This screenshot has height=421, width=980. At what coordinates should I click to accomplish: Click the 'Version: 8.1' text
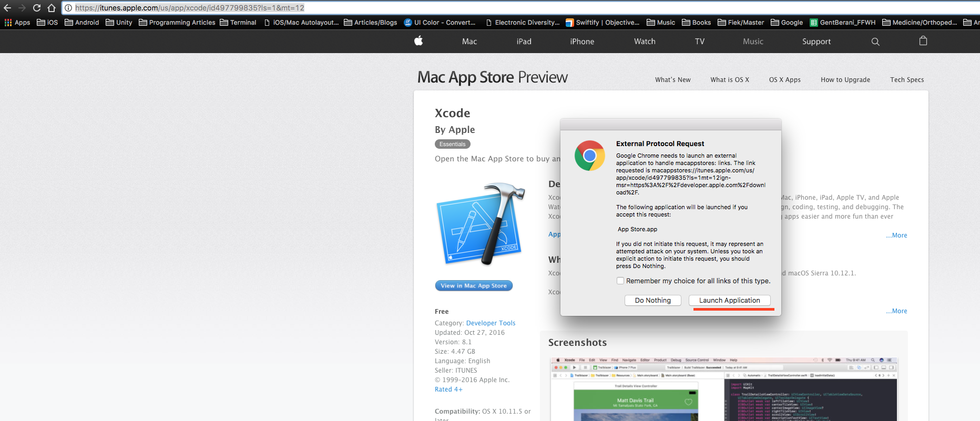click(x=453, y=342)
